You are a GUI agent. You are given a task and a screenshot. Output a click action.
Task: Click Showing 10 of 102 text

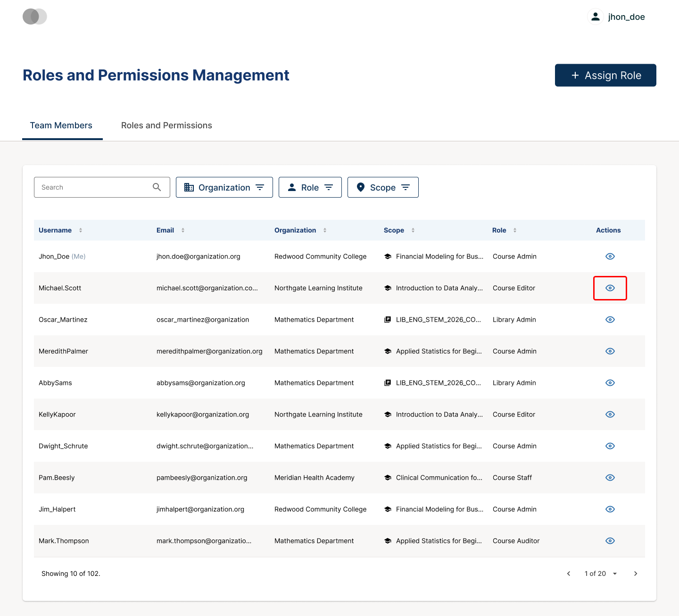[71, 574]
